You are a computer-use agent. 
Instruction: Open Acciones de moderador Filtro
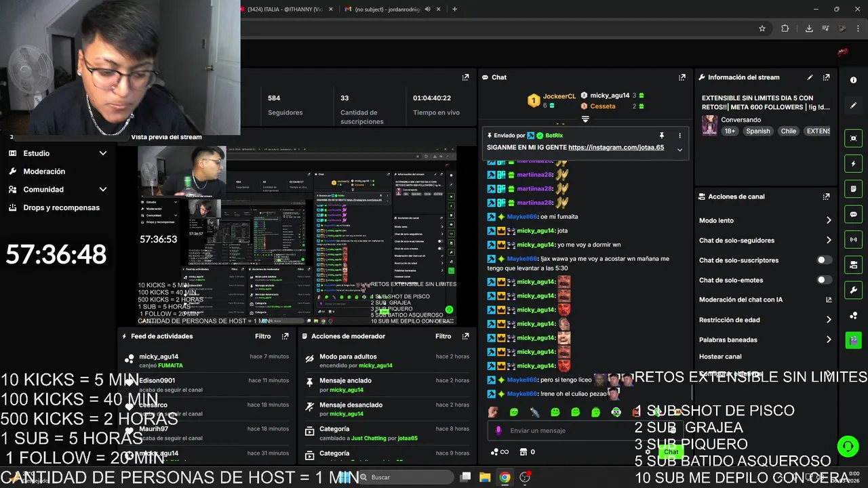(443, 336)
